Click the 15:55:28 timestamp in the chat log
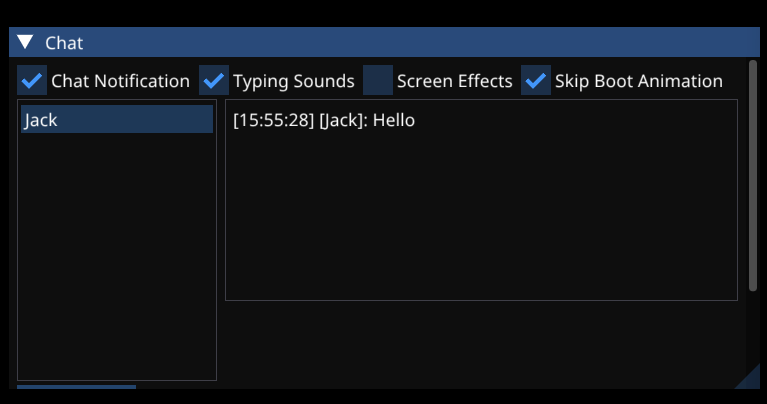Viewport: 767px width, 404px height. 273,121
